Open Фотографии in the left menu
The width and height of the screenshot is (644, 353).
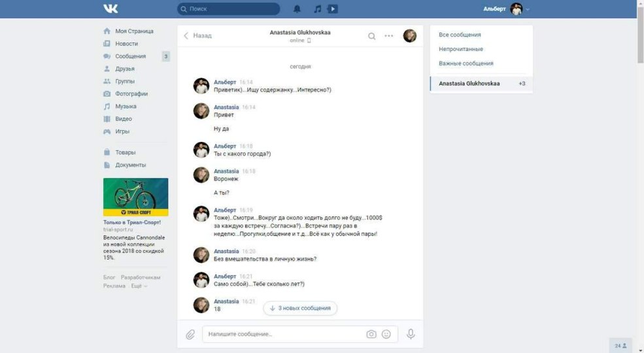click(131, 93)
